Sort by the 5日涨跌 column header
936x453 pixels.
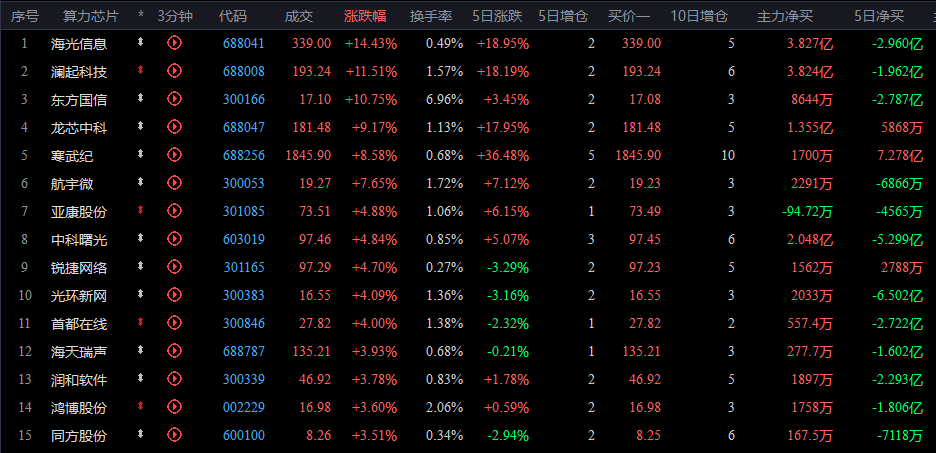[497, 16]
